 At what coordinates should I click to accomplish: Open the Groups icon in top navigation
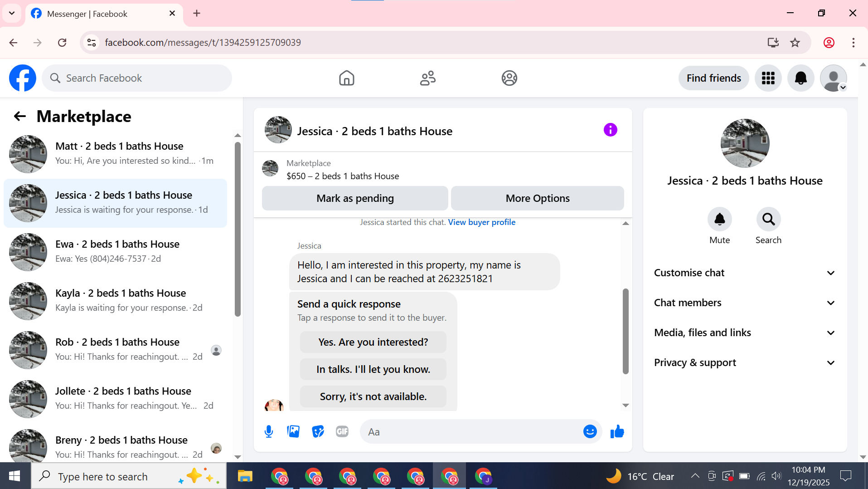click(x=509, y=78)
